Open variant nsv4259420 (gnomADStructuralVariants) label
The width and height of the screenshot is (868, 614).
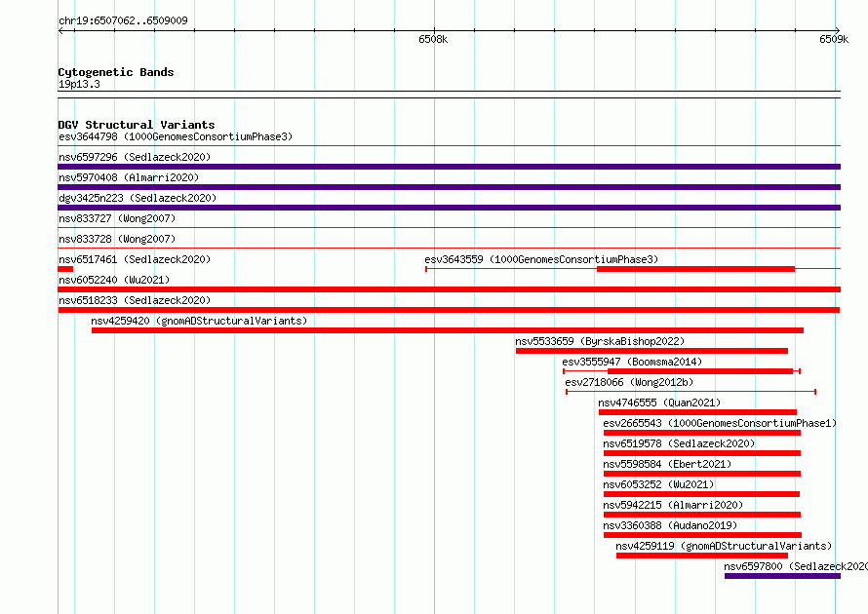199,321
